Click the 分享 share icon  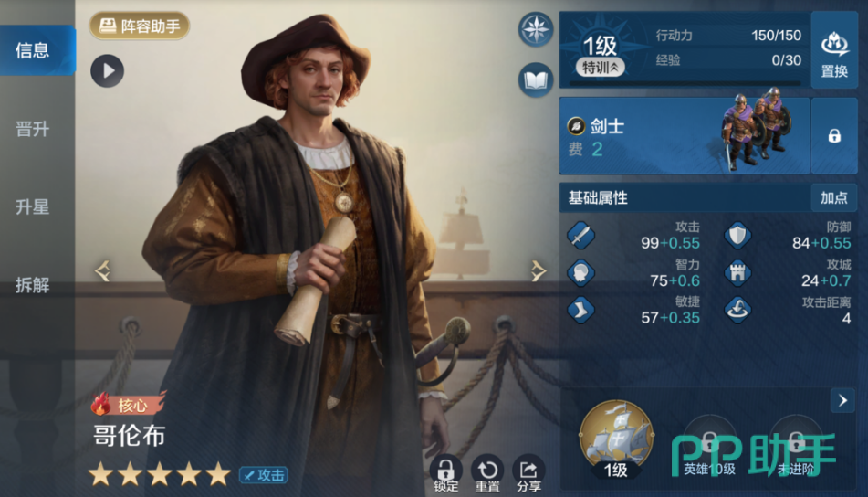(x=528, y=474)
